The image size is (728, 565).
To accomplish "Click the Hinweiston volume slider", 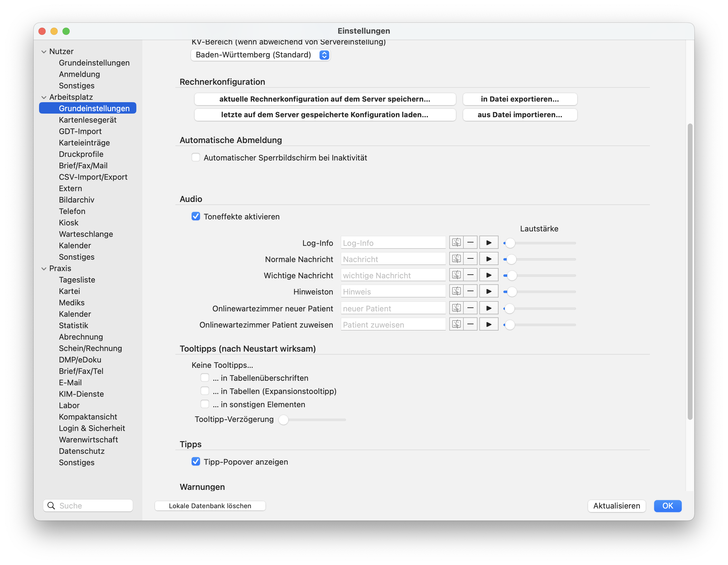I will (x=540, y=292).
